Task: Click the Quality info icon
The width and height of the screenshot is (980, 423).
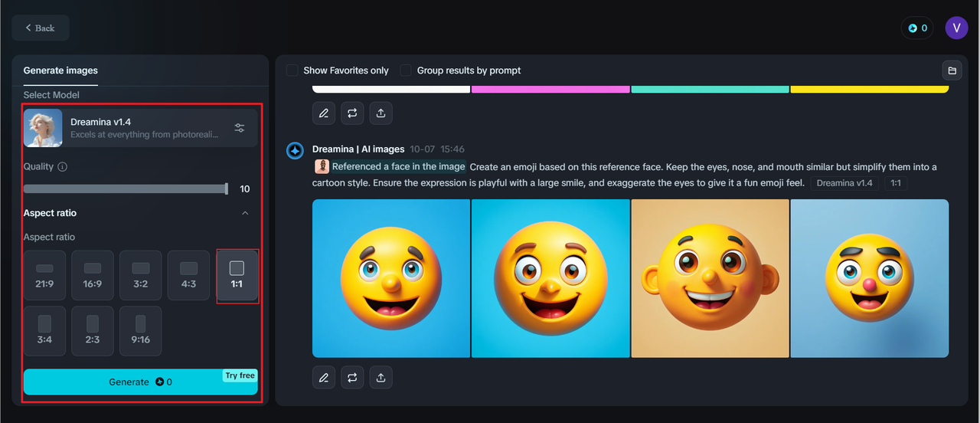Action: tap(63, 167)
